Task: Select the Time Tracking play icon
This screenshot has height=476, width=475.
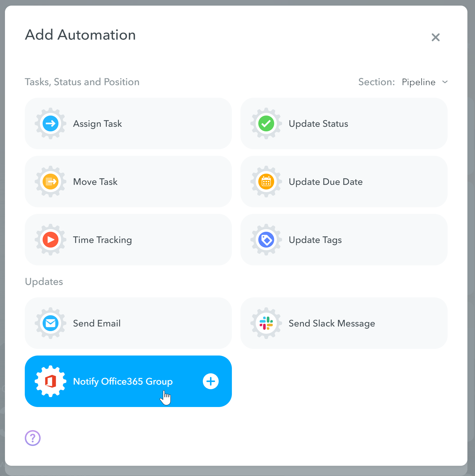Action: click(50, 240)
